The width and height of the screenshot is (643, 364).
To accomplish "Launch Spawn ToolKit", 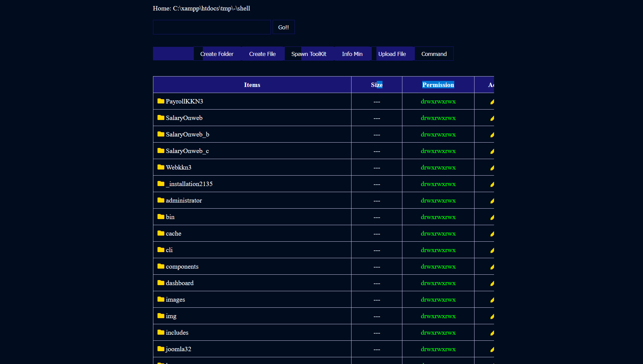I will (309, 54).
